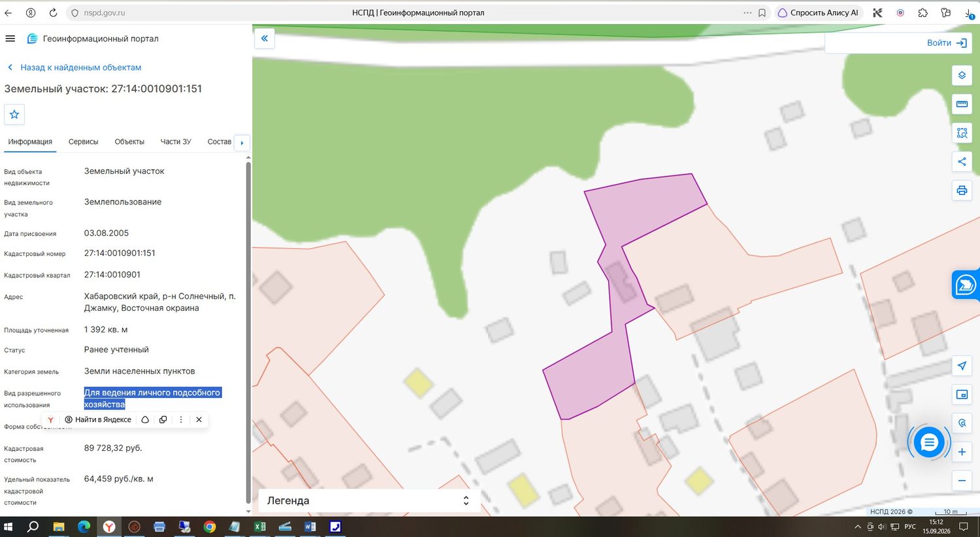Screen dimensions: 980x537
Task: Add the land parcel to favorites with the star
Action: (14, 114)
